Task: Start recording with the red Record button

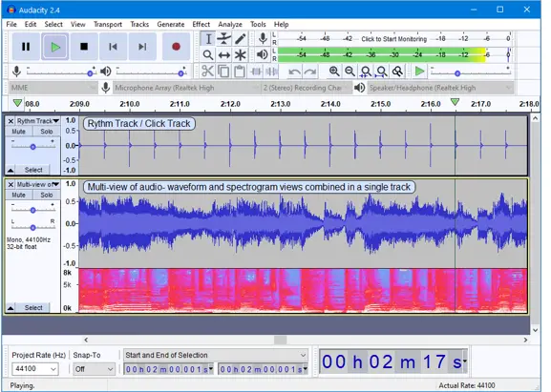Action: pyautogui.click(x=176, y=47)
